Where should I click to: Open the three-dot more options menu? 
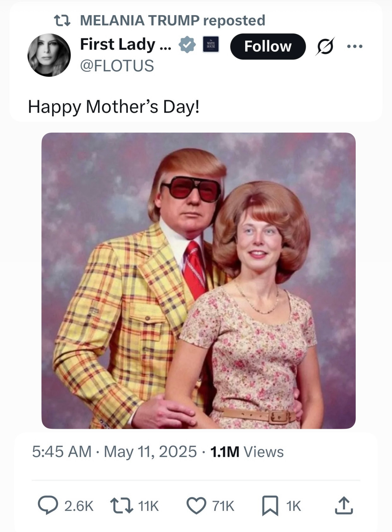pos(355,46)
